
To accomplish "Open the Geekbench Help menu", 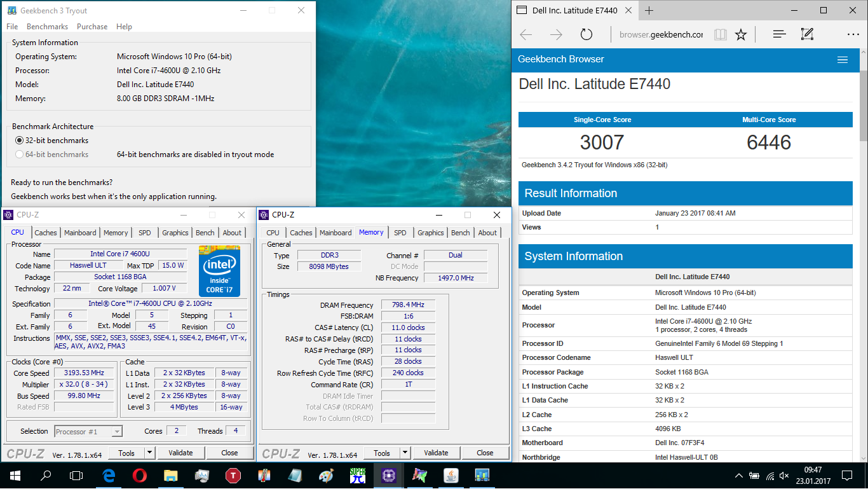I will coord(125,27).
